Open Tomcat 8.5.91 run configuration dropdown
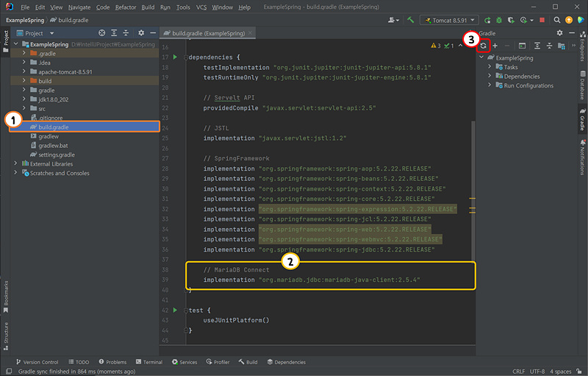This screenshot has width=588, height=376. click(x=449, y=21)
